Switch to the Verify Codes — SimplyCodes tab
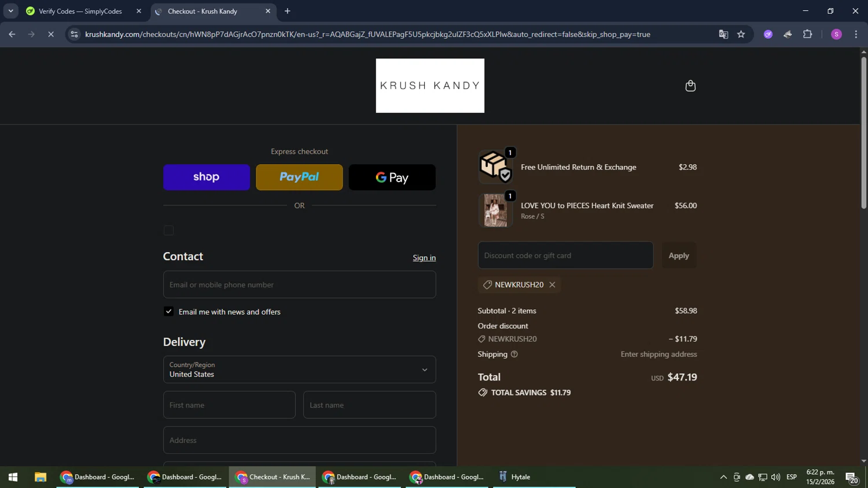Viewport: 868px width, 488px height. 80,11
